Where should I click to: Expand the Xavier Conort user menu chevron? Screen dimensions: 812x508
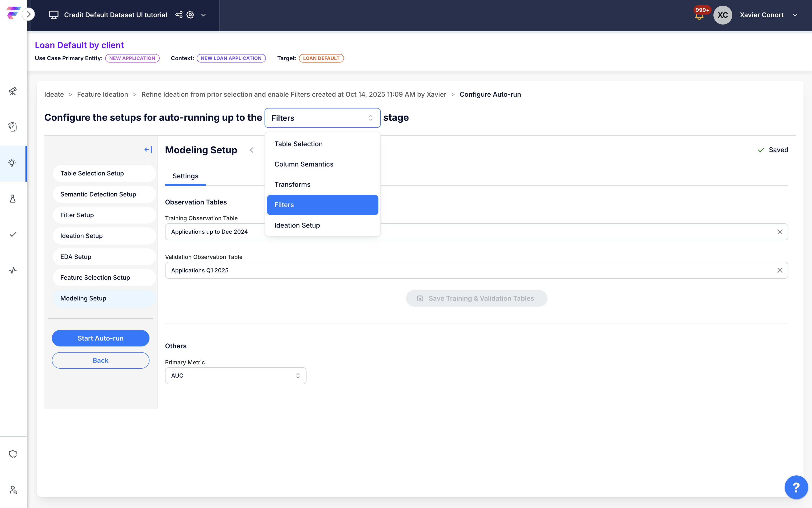[795, 15]
